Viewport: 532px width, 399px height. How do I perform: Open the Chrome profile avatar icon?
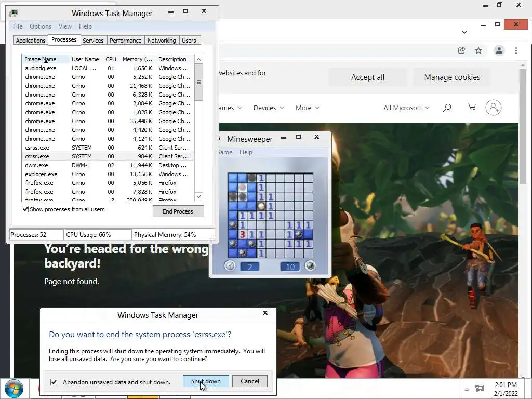tap(499, 50)
